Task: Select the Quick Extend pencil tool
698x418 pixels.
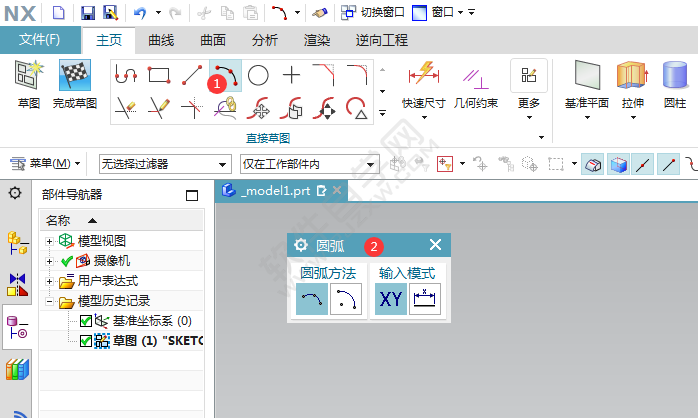Action: click(x=159, y=108)
